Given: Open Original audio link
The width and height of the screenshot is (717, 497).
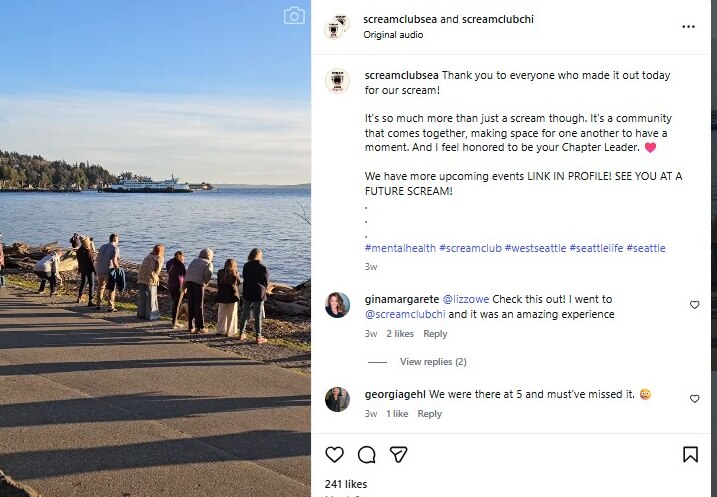Looking at the screenshot, I should 393,35.
